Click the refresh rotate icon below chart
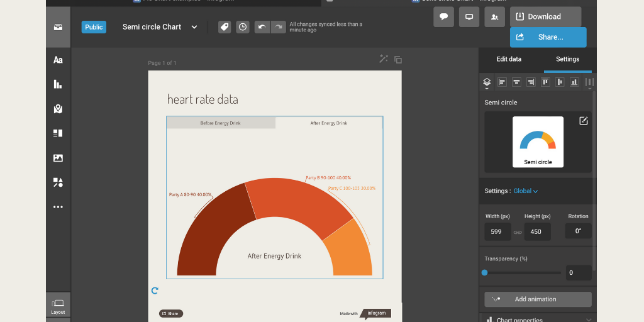The height and width of the screenshot is (322, 644). [x=155, y=291]
